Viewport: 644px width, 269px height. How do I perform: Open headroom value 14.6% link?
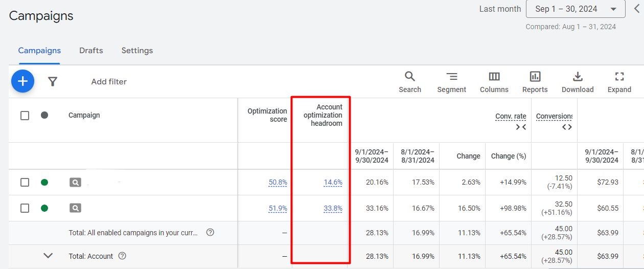[x=333, y=182]
